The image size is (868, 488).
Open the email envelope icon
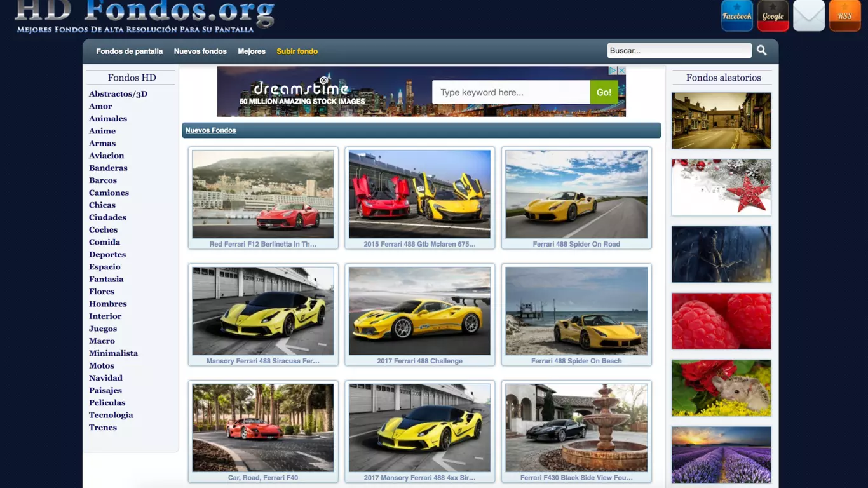point(808,16)
